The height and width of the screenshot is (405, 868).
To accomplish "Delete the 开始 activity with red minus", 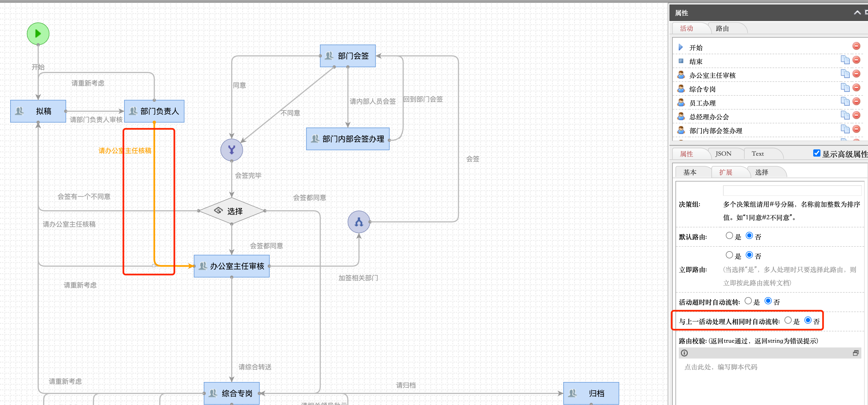I will point(856,46).
